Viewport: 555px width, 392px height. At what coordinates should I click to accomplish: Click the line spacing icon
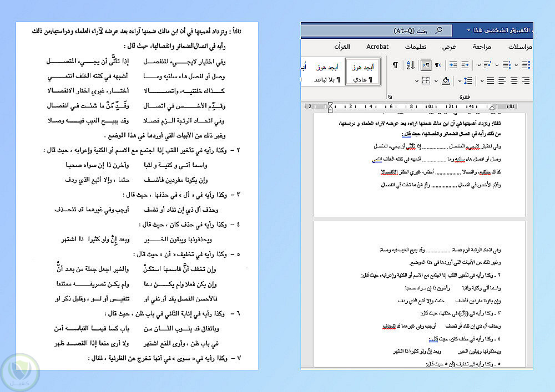pos(468,82)
